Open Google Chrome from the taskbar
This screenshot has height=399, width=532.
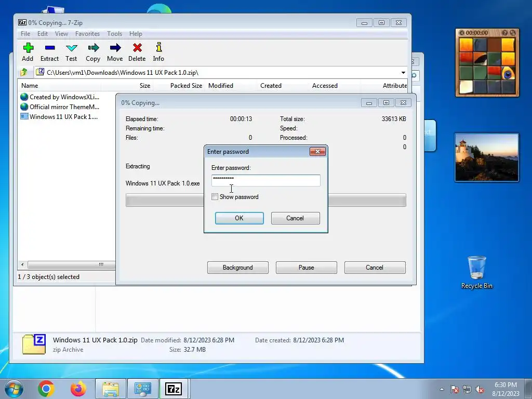(46, 389)
